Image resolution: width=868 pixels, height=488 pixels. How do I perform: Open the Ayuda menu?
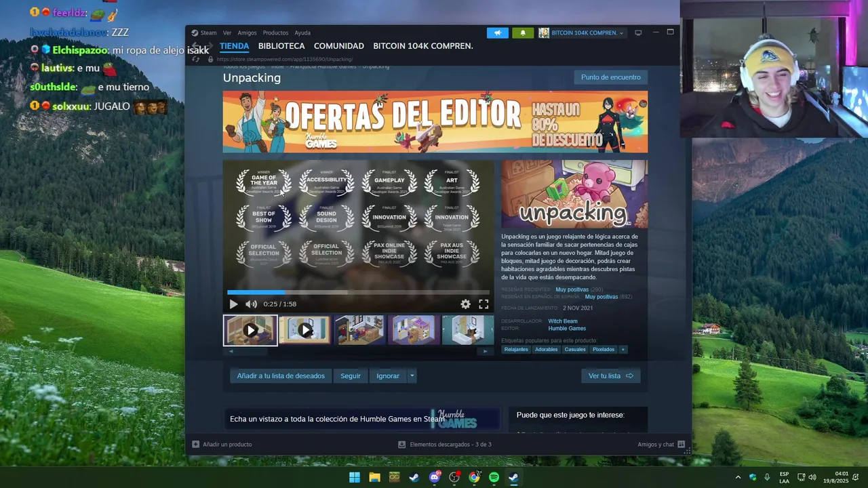click(302, 33)
